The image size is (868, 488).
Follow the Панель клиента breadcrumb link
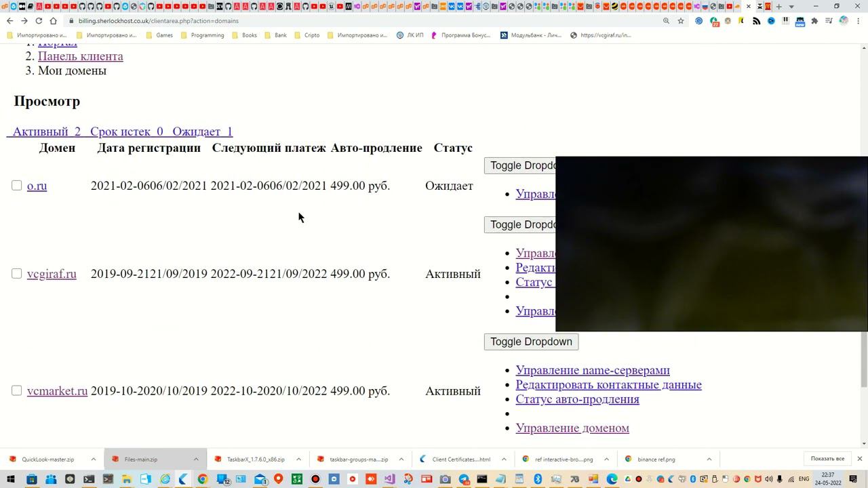(x=81, y=56)
